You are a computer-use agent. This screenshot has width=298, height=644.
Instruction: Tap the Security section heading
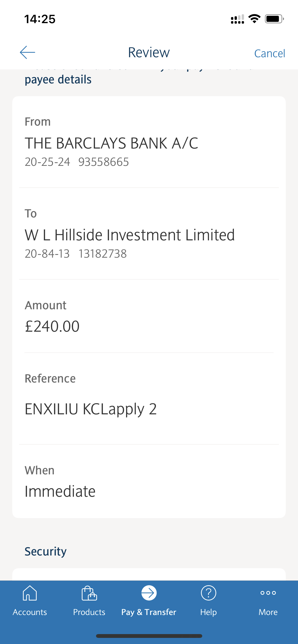(46, 551)
